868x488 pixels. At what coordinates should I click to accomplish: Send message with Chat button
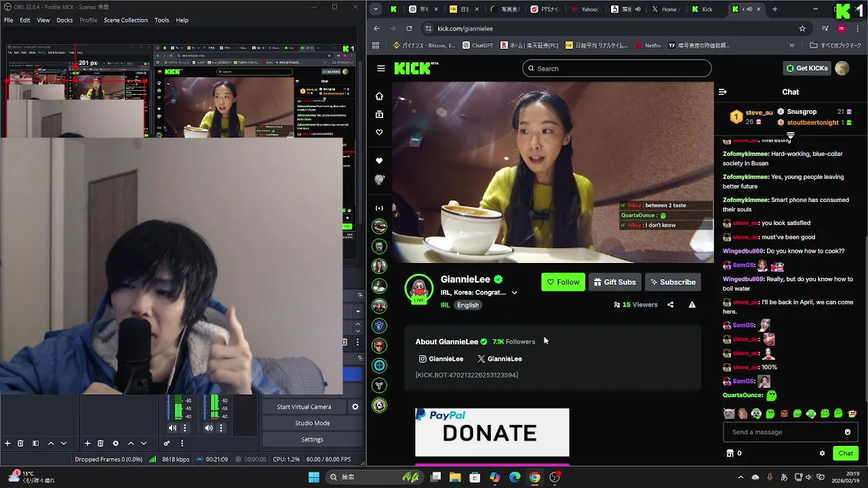pos(846,453)
